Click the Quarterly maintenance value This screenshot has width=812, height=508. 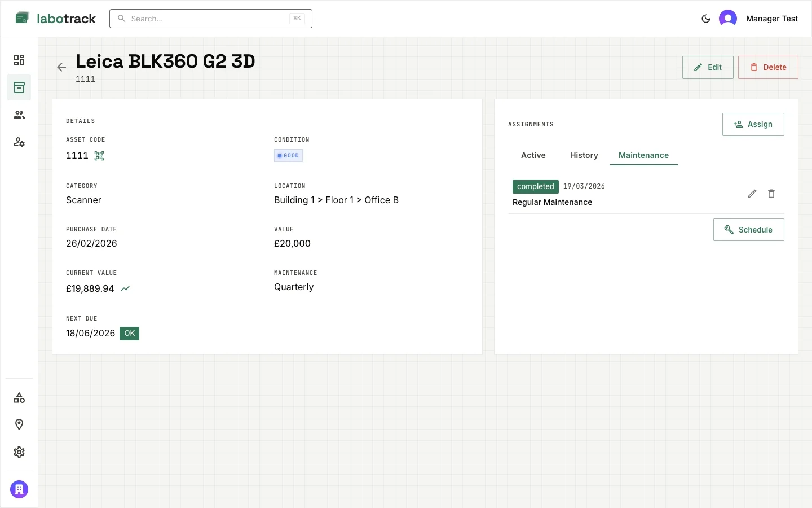(294, 287)
